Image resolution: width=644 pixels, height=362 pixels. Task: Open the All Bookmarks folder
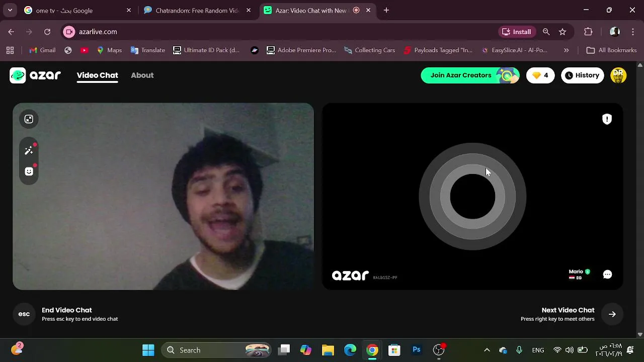(x=611, y=50)
